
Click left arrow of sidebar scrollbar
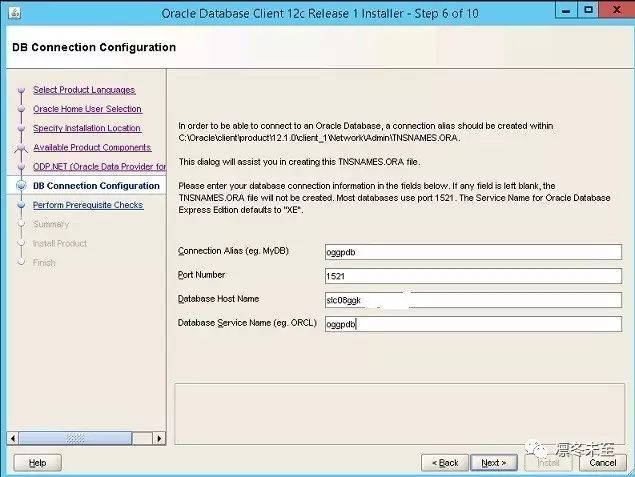coord(13,438)
